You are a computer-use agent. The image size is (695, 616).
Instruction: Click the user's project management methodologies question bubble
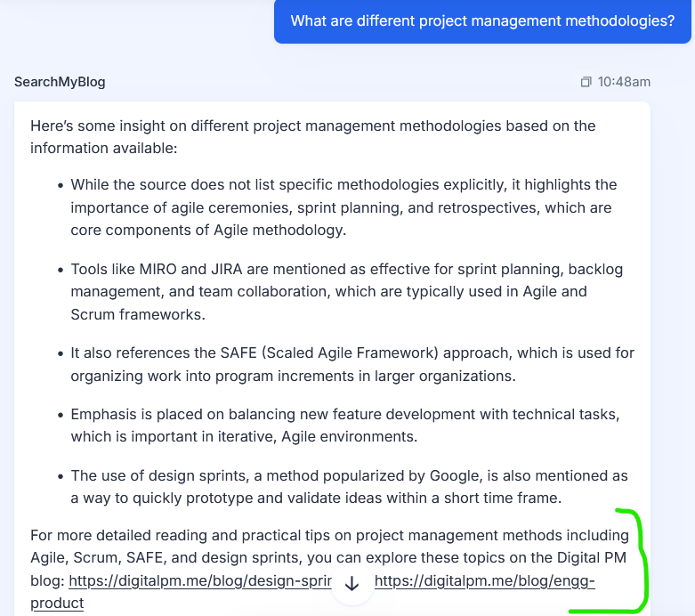[x=482, y=21]
